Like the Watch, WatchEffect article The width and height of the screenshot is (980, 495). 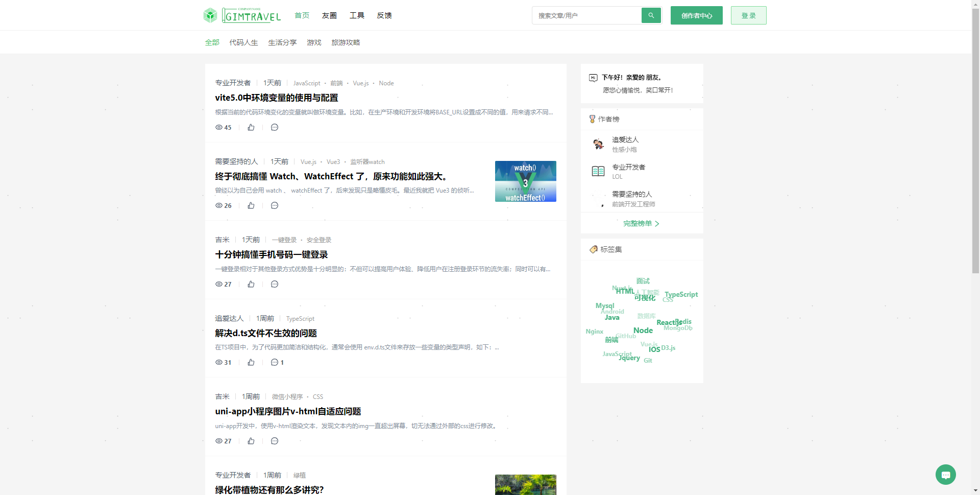pyautogui.click(x=251, y=205)
